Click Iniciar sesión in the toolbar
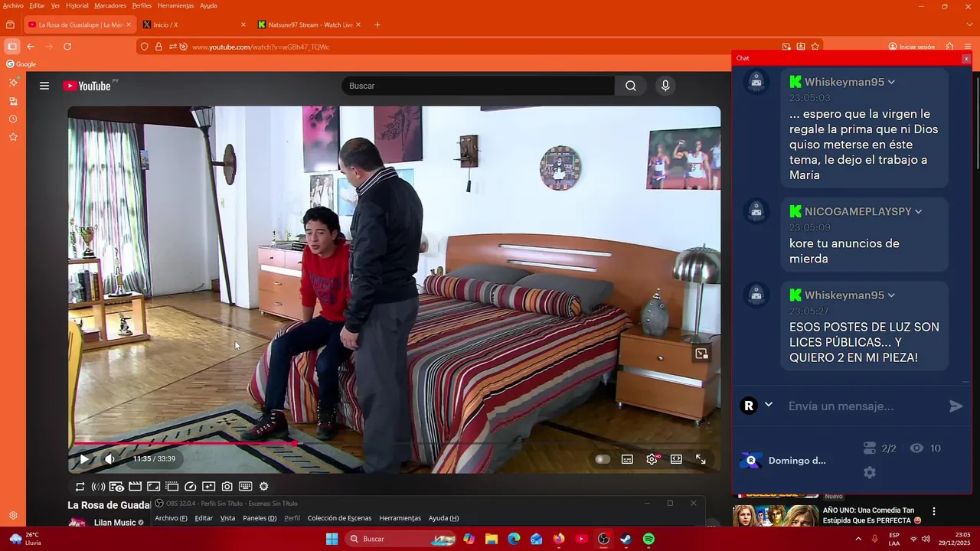Viewport: 980px width, 551px height. (x=912, y=47)
